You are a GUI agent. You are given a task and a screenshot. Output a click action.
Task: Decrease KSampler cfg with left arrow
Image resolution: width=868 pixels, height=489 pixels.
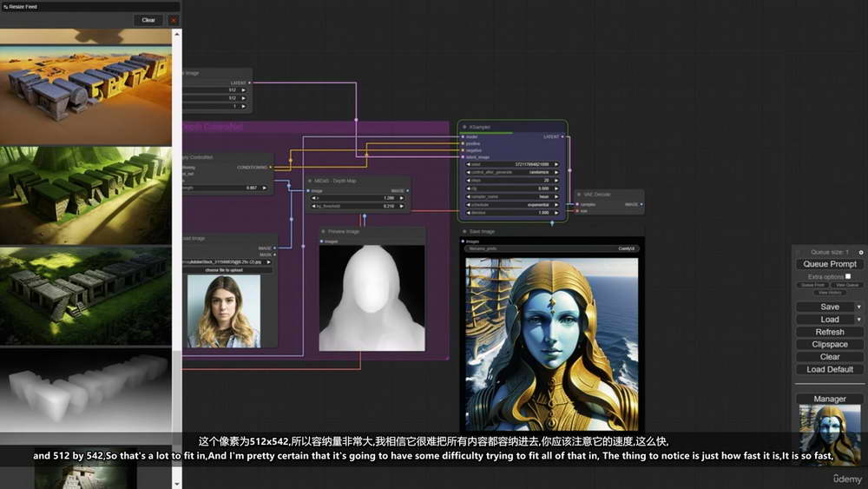(469, 188)
